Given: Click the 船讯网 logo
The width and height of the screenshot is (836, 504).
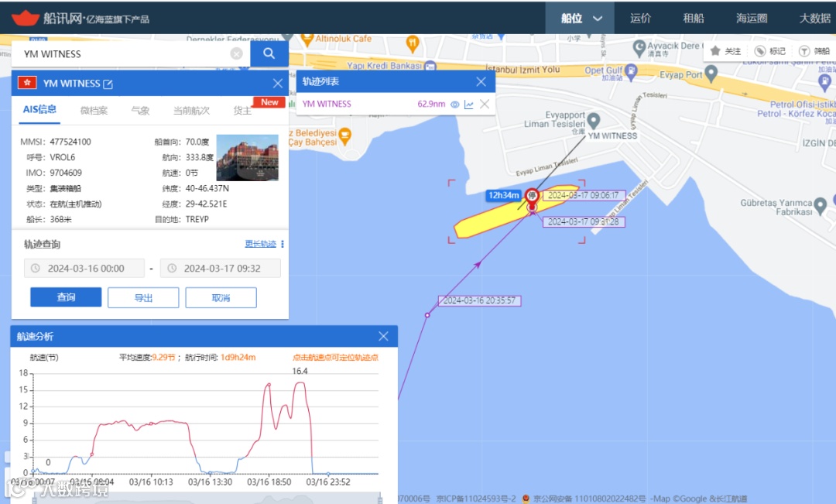Looking at the screenshot, I should 80,18.
